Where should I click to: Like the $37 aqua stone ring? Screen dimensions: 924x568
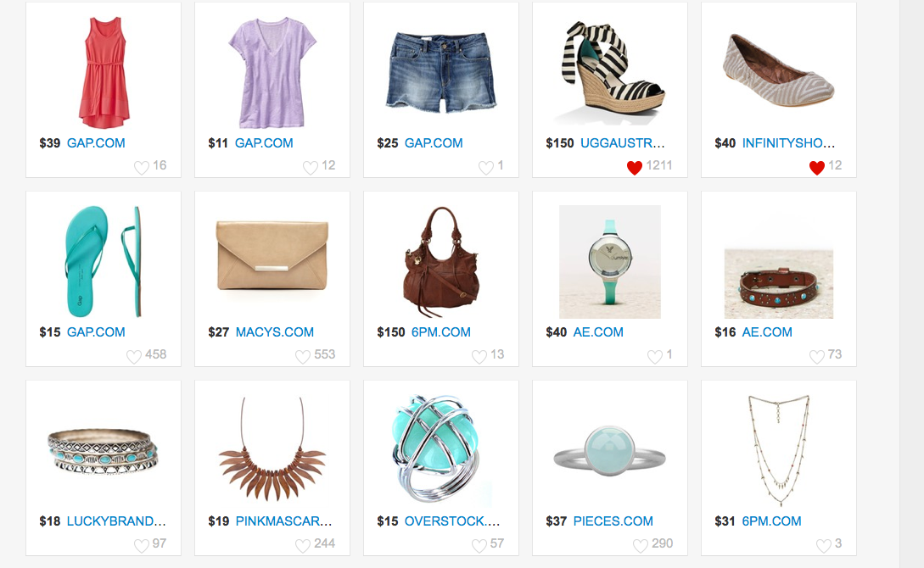641,546
